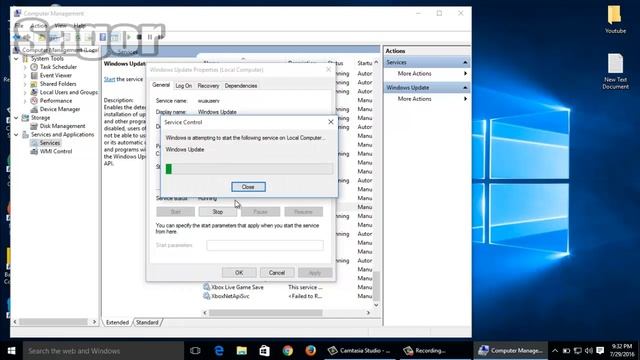Expand the Task Scheduler tree node

[25, 67]
